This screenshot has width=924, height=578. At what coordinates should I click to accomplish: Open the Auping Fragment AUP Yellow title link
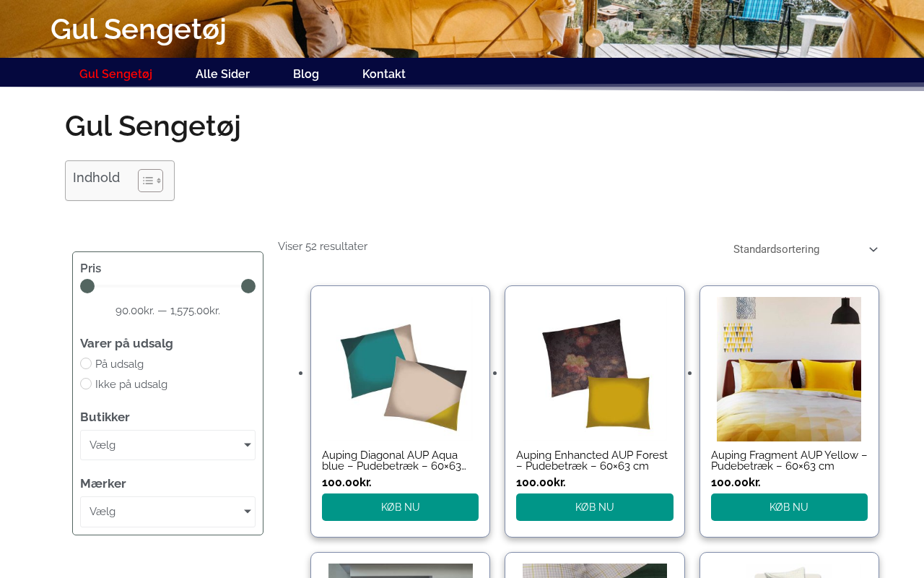pos(789,460)
